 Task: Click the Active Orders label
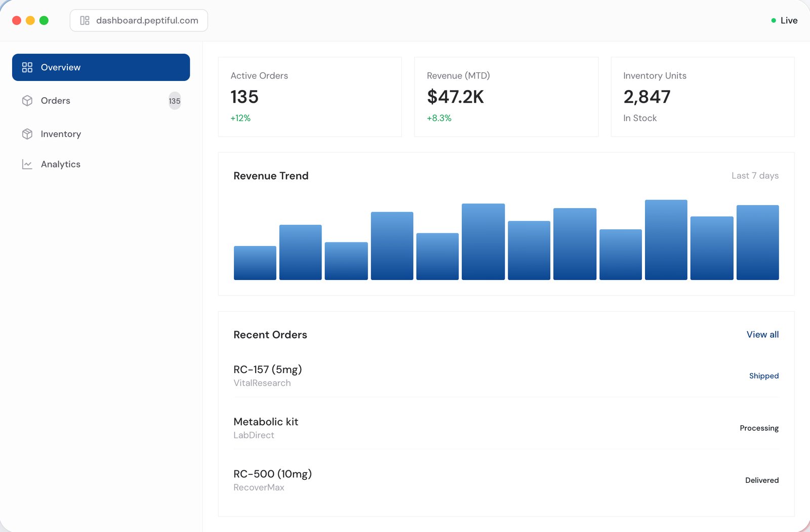(259, 75)
